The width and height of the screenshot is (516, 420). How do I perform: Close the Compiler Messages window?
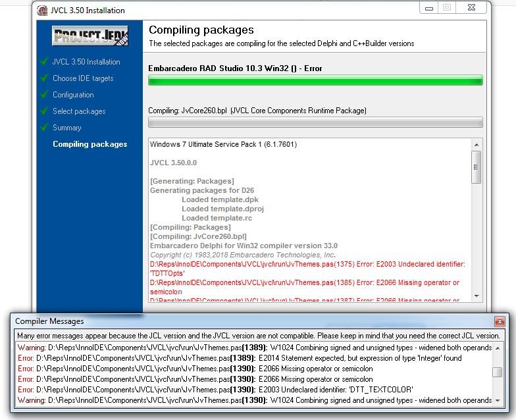500,321
